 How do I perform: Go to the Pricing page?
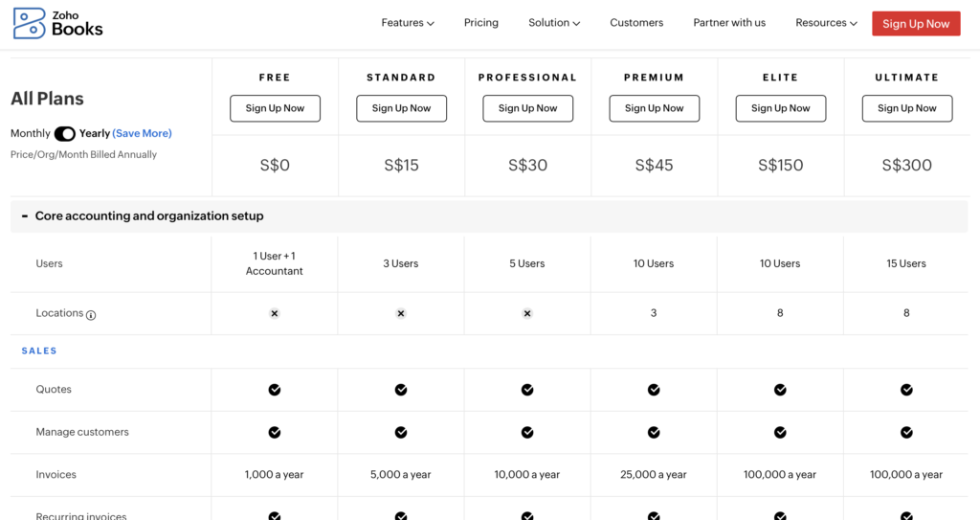click(x=481, y=23)
